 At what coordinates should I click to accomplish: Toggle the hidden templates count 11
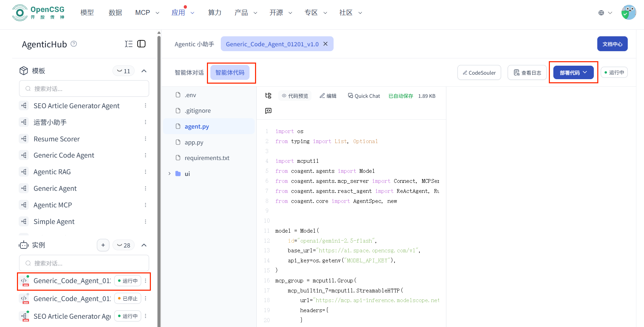point(124,71)
